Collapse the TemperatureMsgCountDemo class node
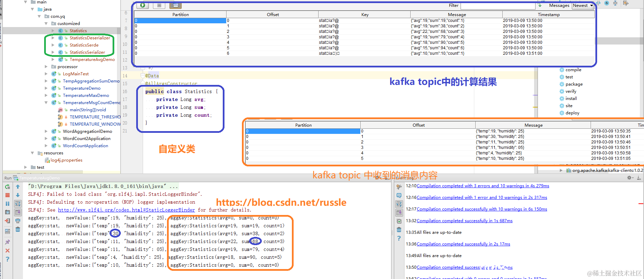This screenshot has height=279, width=644. [x=46, y=103]
